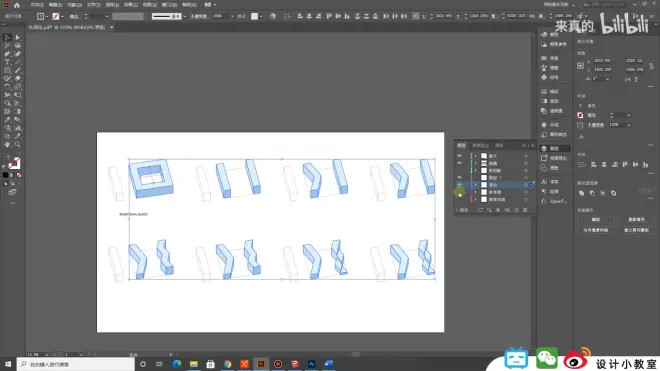Select the Gradient tool in toolbox
660x371 pixels.
[x=18, y=112]
